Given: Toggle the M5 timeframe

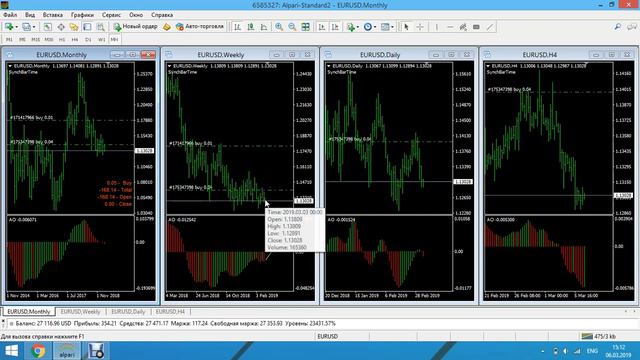Looking at the screenshot, I should point(22,40).
